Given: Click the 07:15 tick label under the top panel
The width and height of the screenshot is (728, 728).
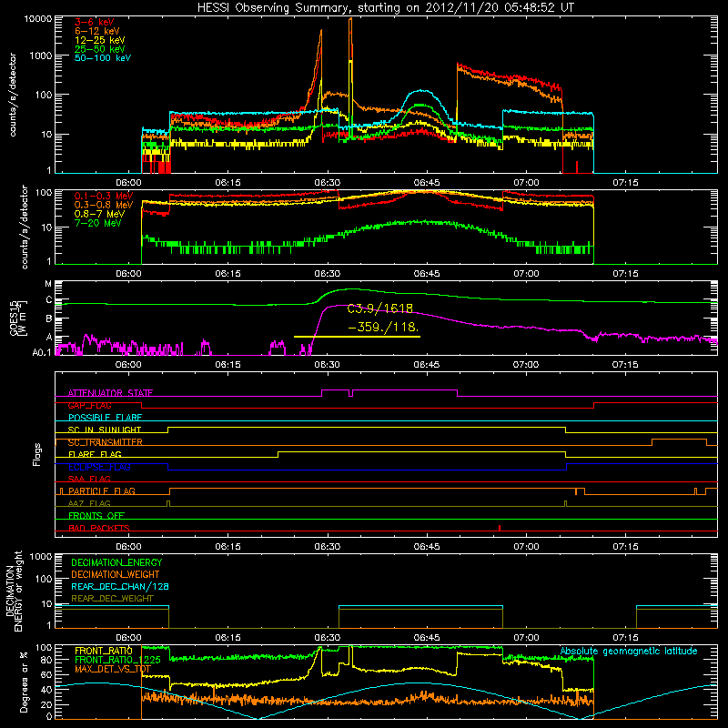Looking at the screenshot, I should click(x=625, y=183).
